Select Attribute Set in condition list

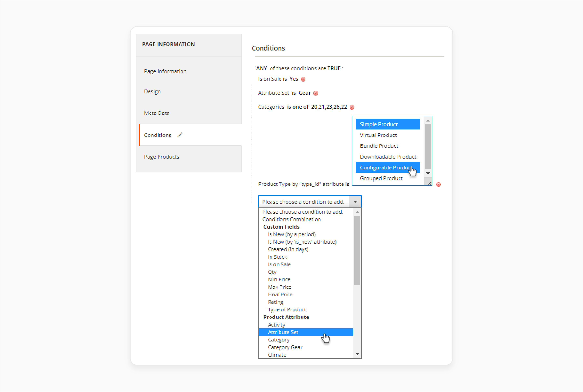click(x=306, y=332)
